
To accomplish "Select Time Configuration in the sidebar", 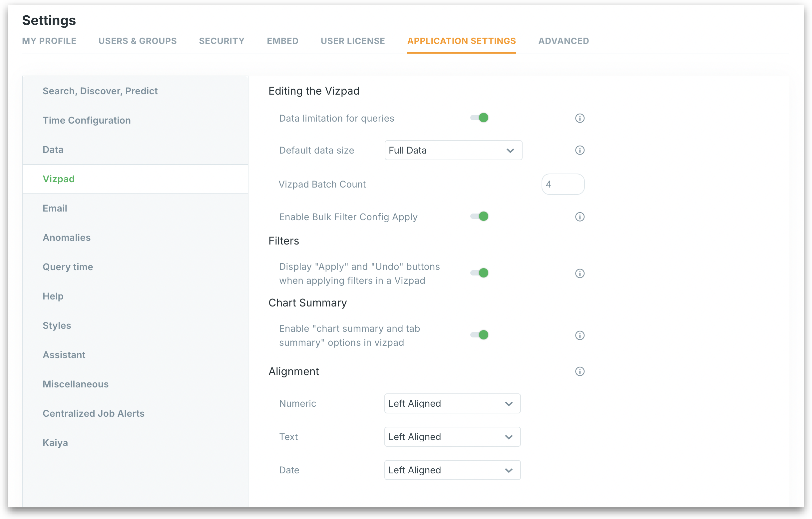I will pos(87,120).
